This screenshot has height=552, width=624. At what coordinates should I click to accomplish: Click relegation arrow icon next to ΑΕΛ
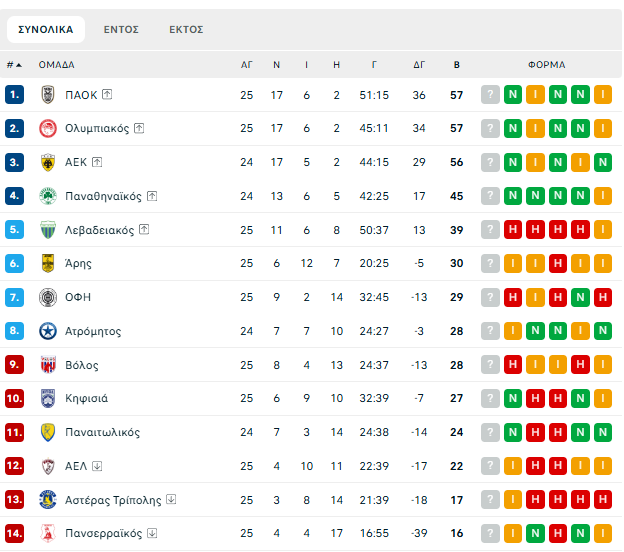tap(96, 466)
